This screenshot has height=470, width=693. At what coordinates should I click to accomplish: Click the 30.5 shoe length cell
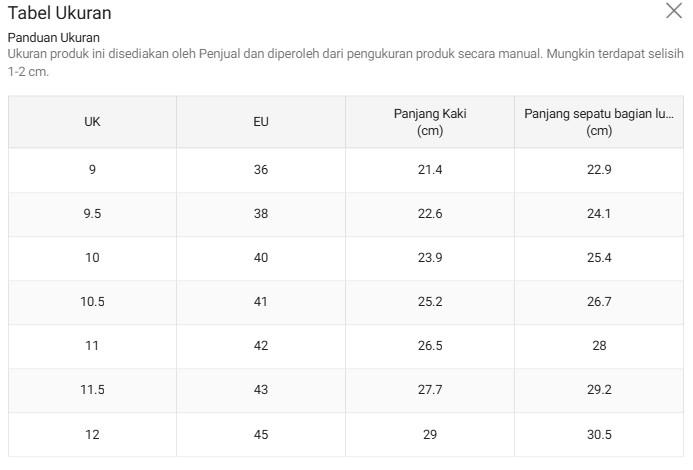(x=599, y=435)
